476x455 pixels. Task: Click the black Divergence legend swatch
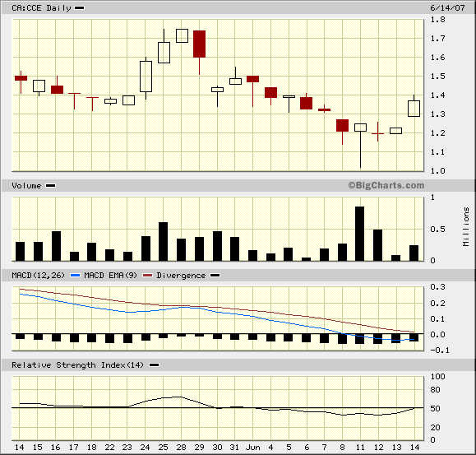[215, 276]
